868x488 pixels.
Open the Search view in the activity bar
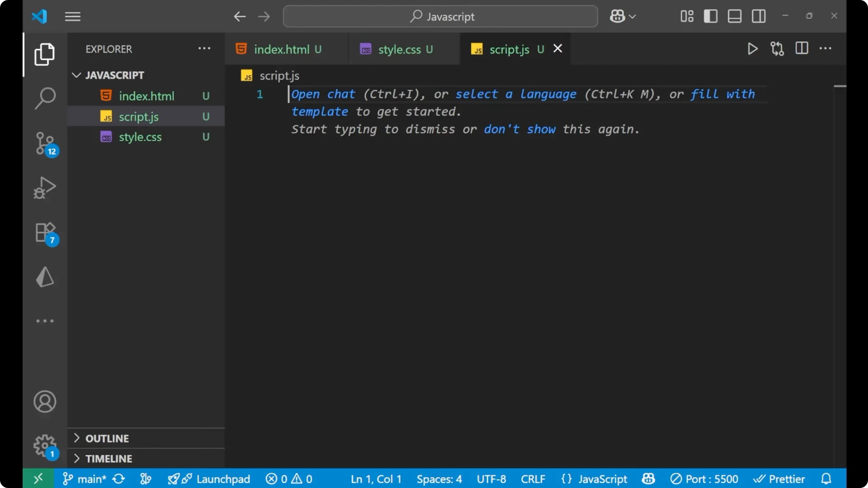tap(44, 98)
